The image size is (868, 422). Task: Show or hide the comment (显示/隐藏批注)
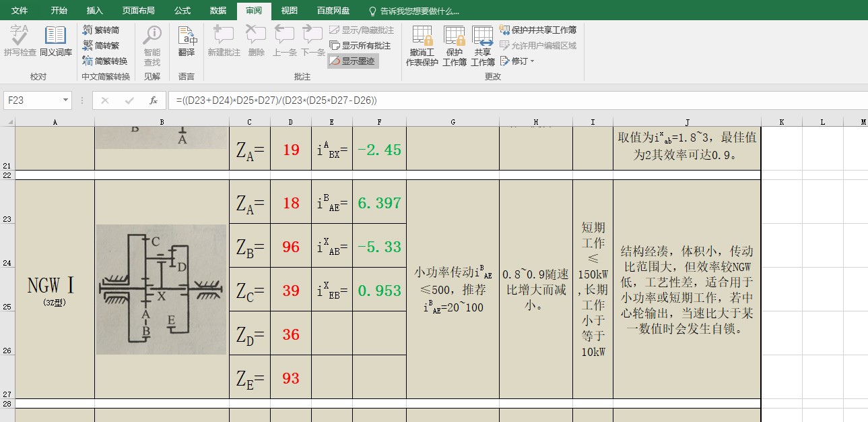click(362, 30)
